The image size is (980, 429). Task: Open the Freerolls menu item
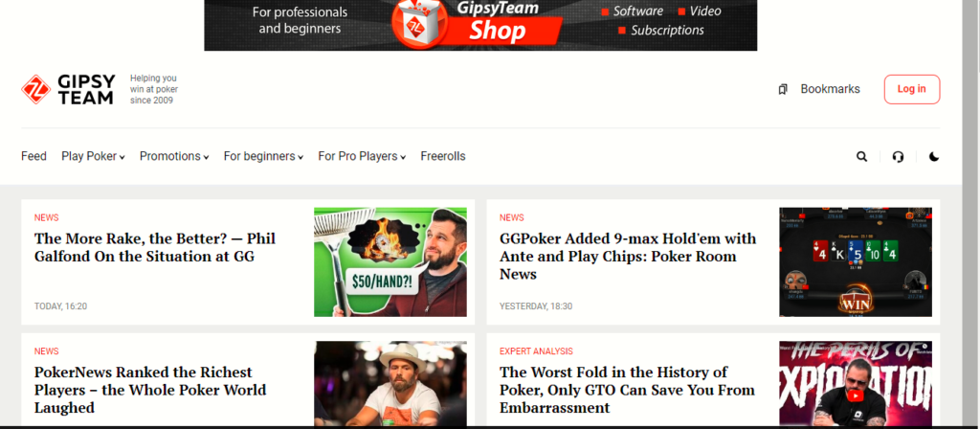[443, 156]
